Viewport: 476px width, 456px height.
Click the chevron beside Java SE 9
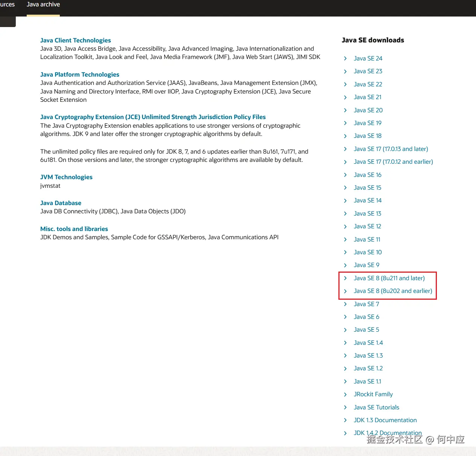345,265
